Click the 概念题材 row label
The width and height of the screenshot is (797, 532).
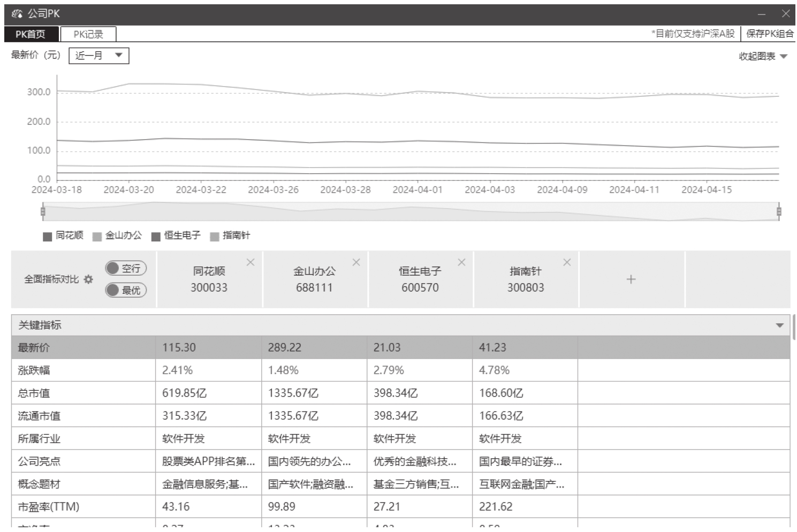39,484
